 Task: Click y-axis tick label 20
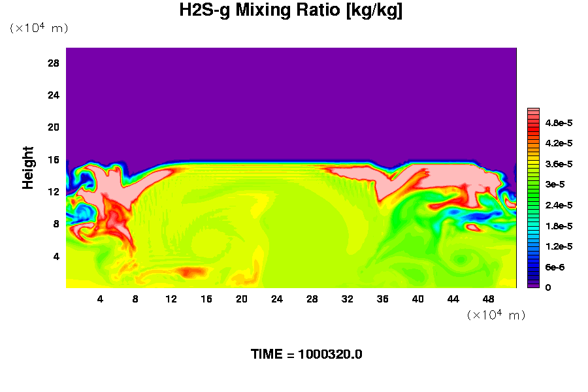click(54, 127)
